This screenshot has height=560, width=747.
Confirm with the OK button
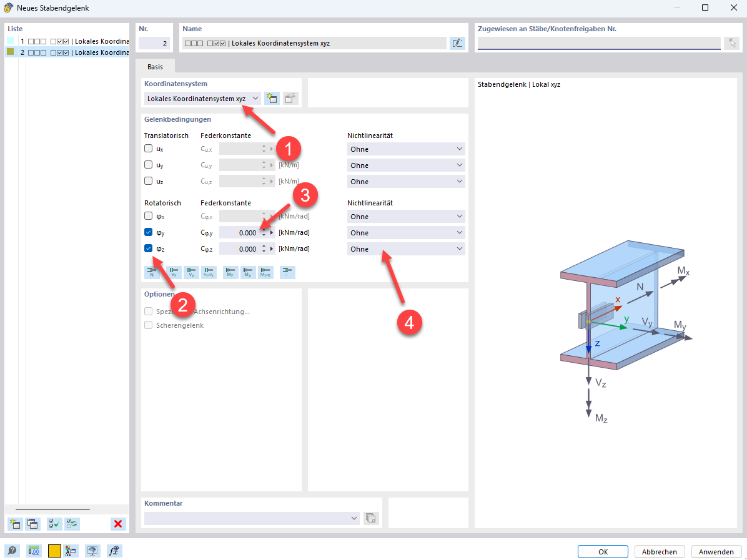point(603,552)
